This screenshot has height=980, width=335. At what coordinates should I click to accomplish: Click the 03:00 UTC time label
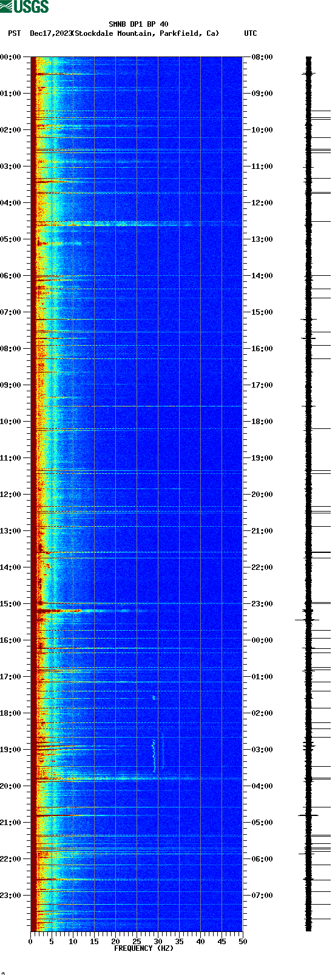pos(262,750)
